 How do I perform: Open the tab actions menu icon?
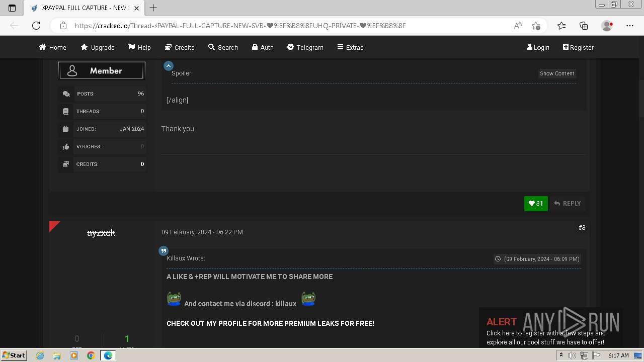point(12,8)
